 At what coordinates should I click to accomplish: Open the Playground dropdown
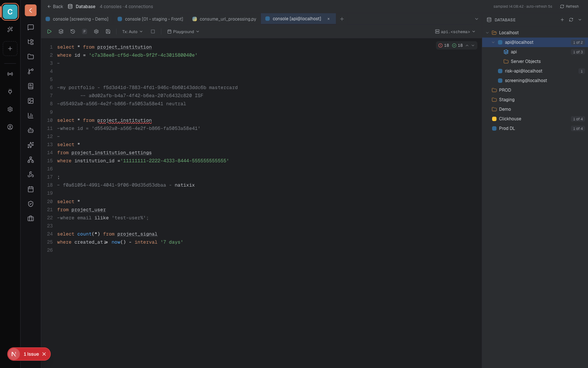click(183, 32)
